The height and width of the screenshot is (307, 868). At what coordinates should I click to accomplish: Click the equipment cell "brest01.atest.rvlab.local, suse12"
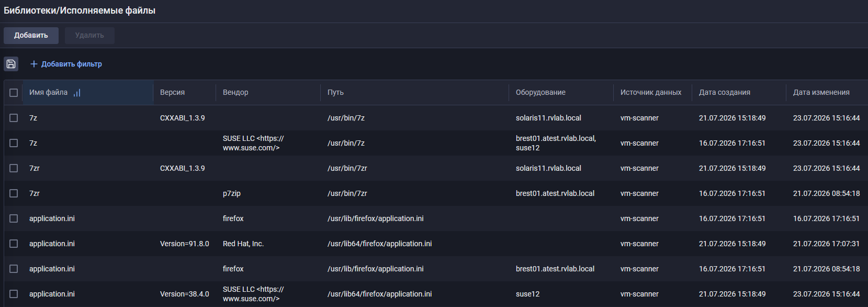[x=556, y=143]
